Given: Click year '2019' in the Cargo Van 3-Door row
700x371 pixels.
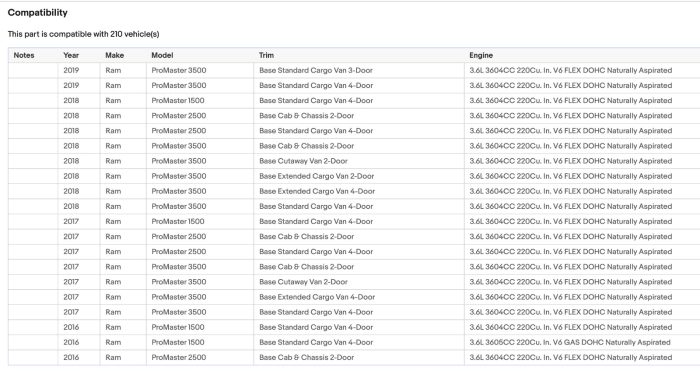Looking at the screenshot, I should 71,71.
